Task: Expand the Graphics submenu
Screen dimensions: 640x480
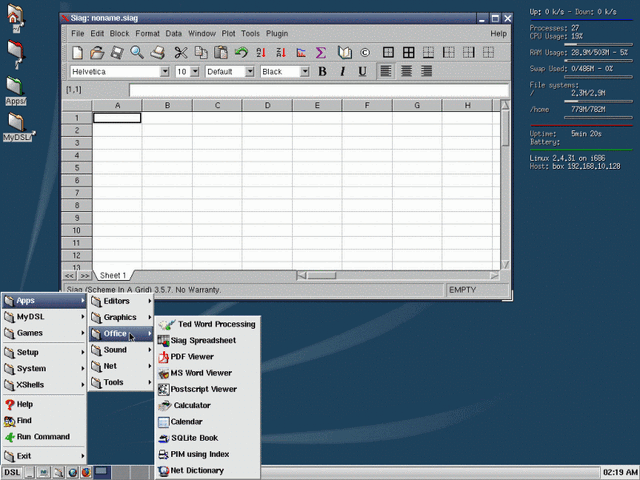Action: (x=121, y=318)
